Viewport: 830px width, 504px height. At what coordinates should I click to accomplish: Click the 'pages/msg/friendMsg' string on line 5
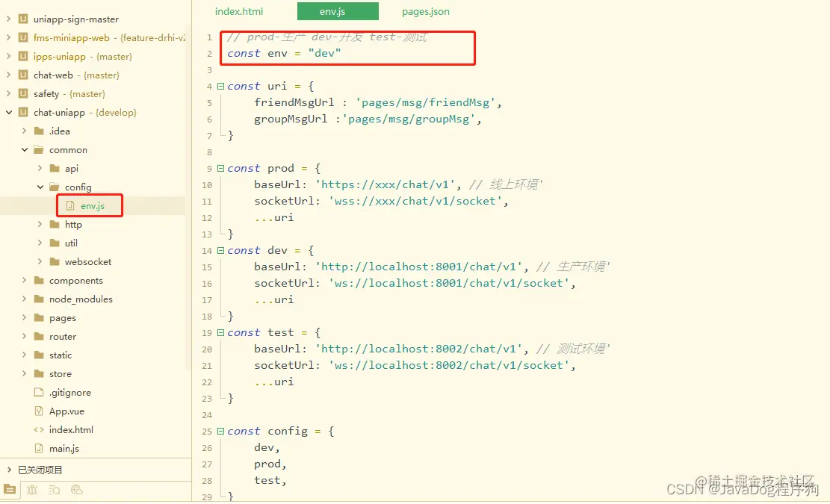point(425,102)
